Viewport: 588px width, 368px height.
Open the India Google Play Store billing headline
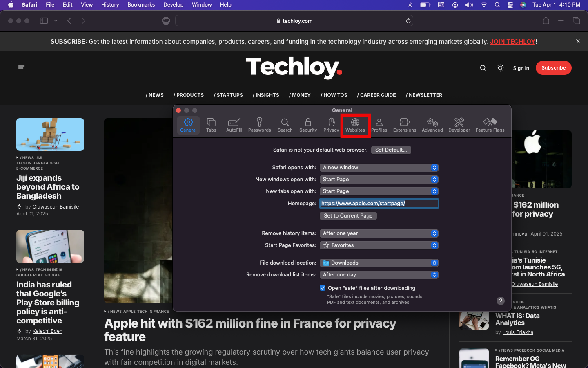click(48, 303)
